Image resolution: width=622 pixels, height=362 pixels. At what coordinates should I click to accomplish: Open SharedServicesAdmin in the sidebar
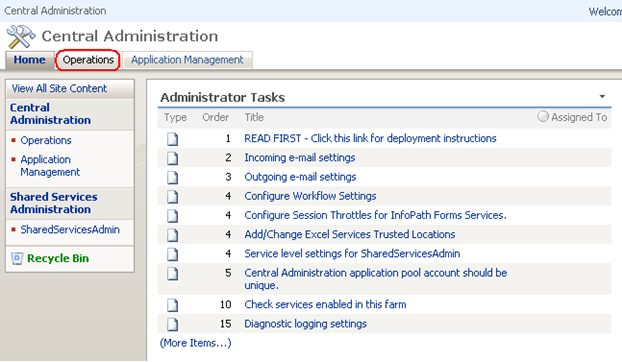[x=70, y=230]
